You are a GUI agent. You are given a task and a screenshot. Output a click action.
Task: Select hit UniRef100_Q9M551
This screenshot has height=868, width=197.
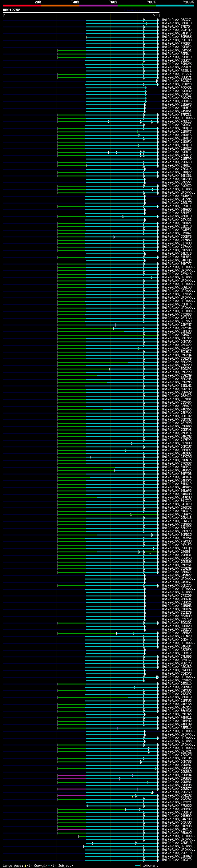coord(177,50)
